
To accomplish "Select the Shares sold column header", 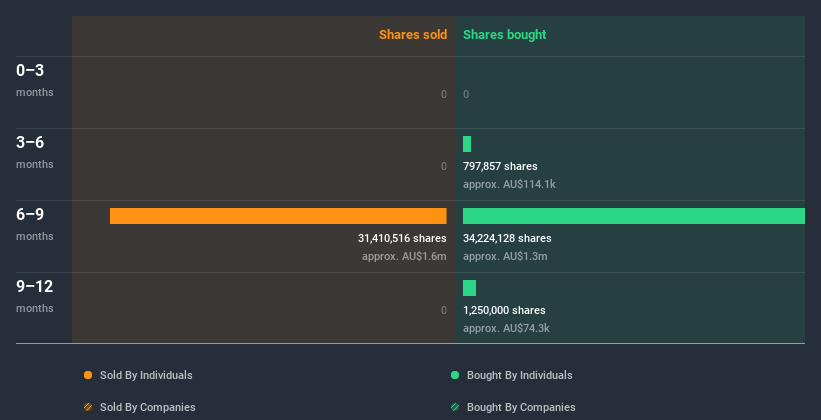I will (x=412, y=35).
